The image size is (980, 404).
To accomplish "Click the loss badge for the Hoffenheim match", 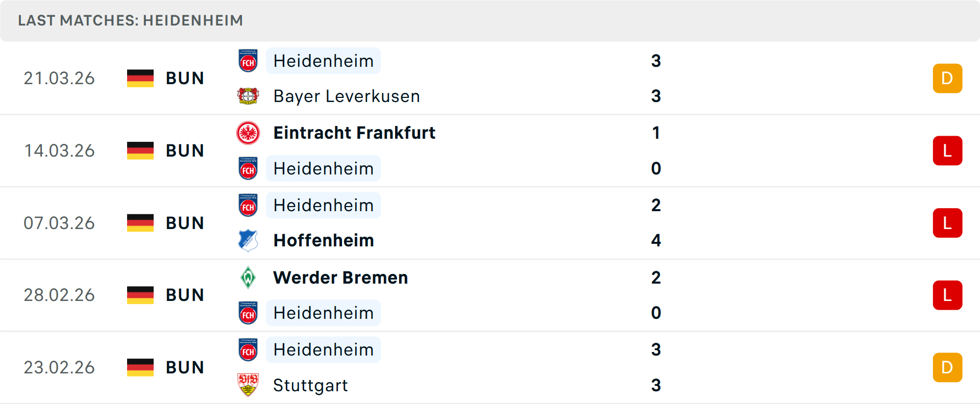I will pos(947,223).
